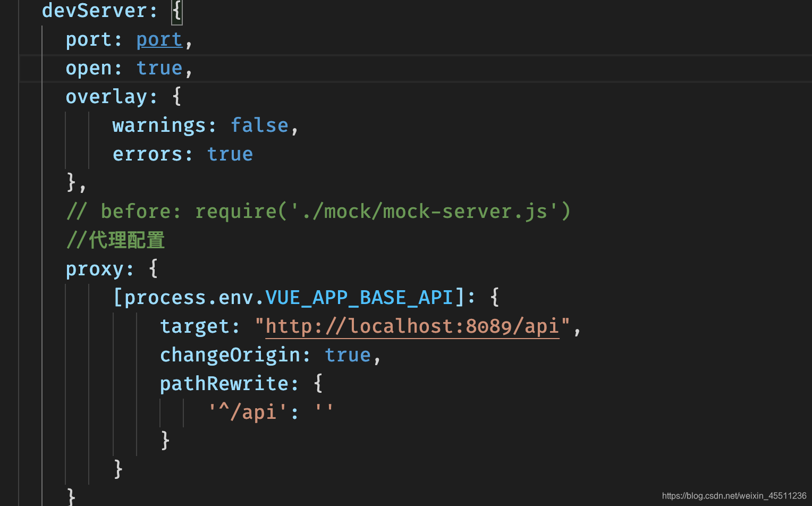
Task: Click the opening brace after devServer
Action: click(x=177, y=12)
